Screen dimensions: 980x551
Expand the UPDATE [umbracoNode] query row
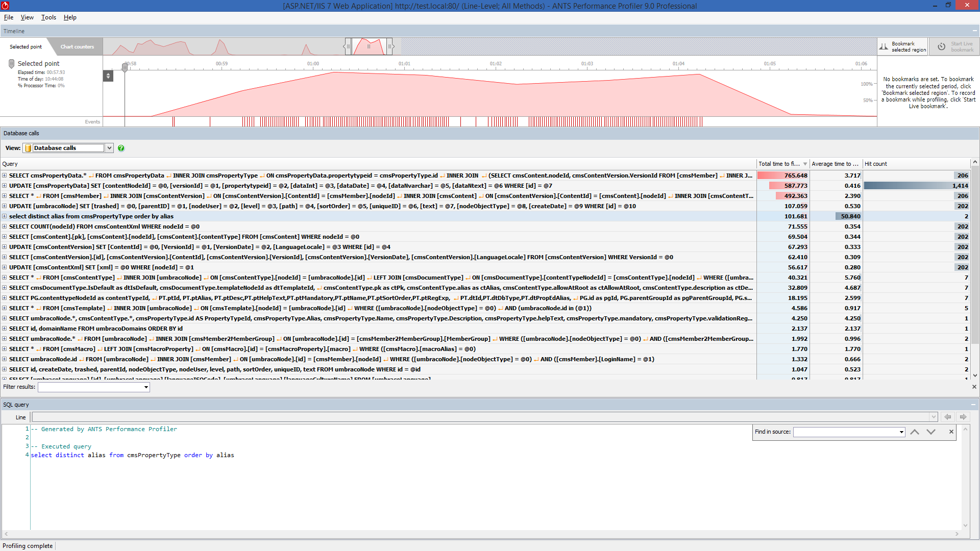[x=5, y=206]
